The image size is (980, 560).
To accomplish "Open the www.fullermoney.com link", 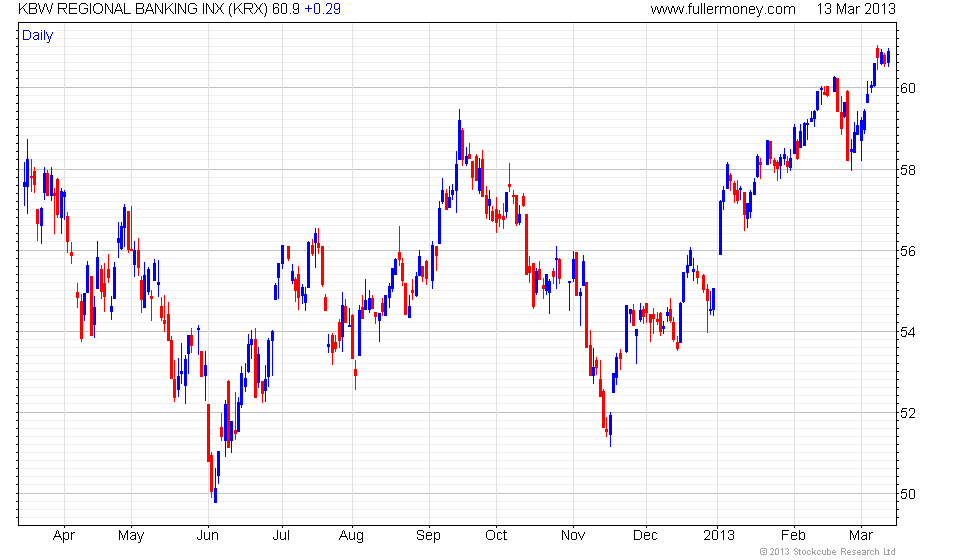I will [722, 9].
